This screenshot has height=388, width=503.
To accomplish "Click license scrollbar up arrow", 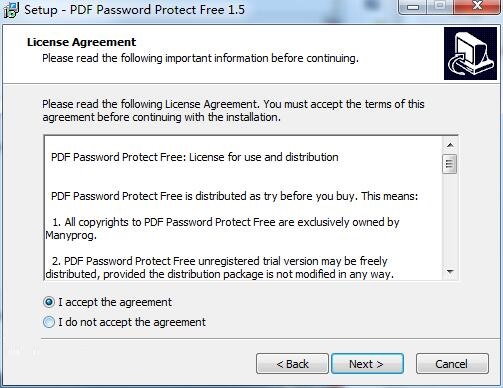I will [x=450, y=145].
